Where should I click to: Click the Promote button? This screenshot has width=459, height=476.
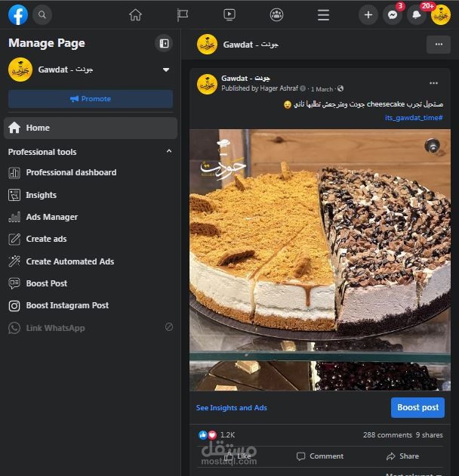tap(91, 99)
